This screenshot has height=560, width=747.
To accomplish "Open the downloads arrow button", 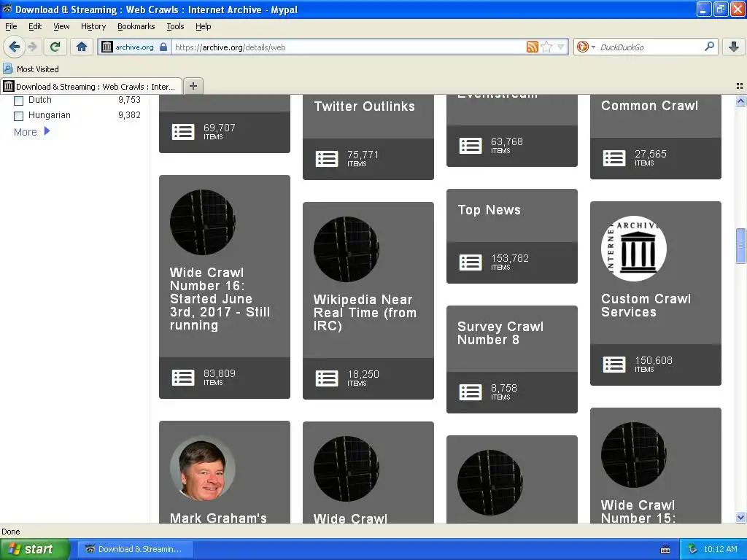I will [734, 47].
